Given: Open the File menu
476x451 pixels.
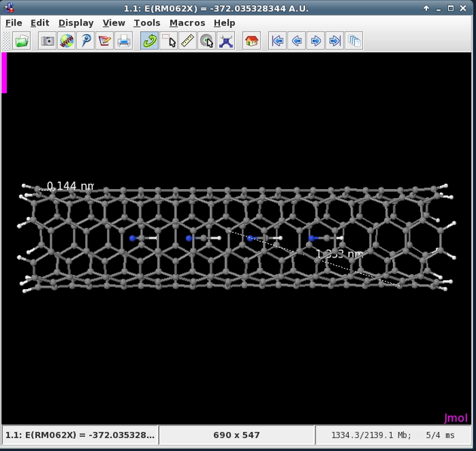Looking at the screenshot, I should click(14, 23).
